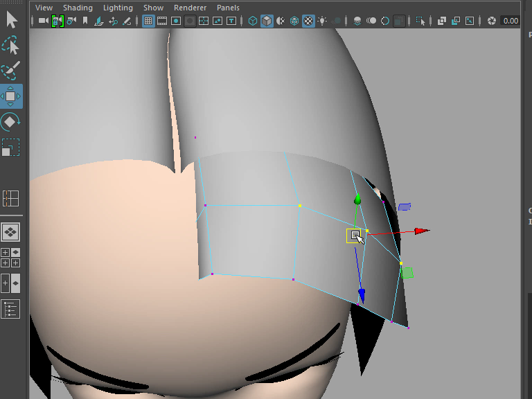
Task: Toggle wireframe display mode
Action: [x=253, y=21]
